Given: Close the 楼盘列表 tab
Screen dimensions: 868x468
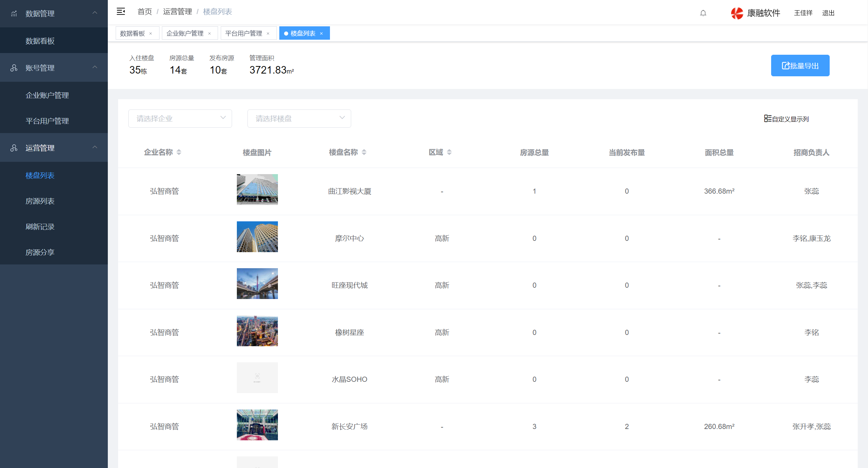Looking at the screenshot, I should [321, 34].
